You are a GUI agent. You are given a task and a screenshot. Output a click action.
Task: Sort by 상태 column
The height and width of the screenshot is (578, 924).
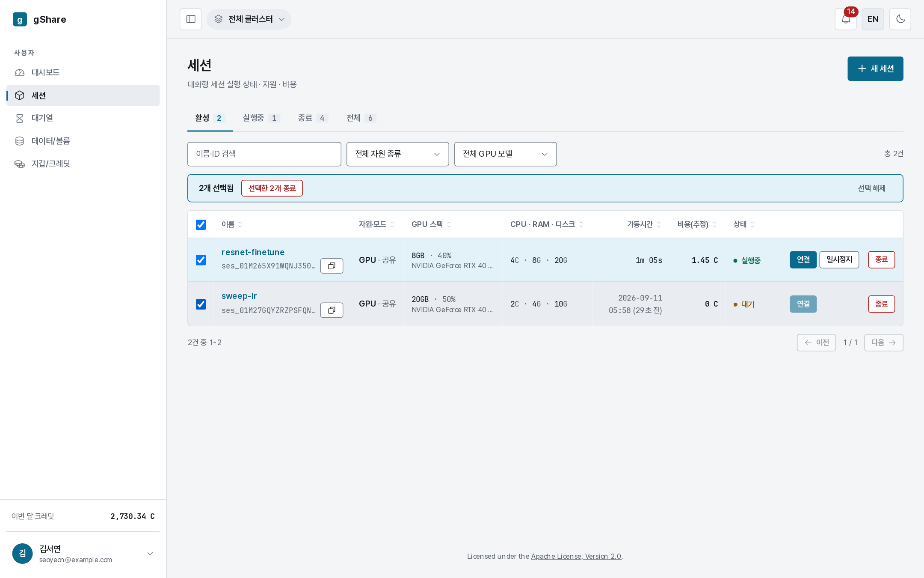pyautogui.click(x=744, y=224)
